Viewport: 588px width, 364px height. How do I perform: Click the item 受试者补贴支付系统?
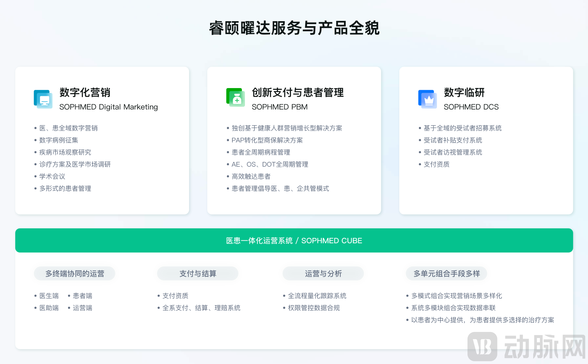click(453, 140)
